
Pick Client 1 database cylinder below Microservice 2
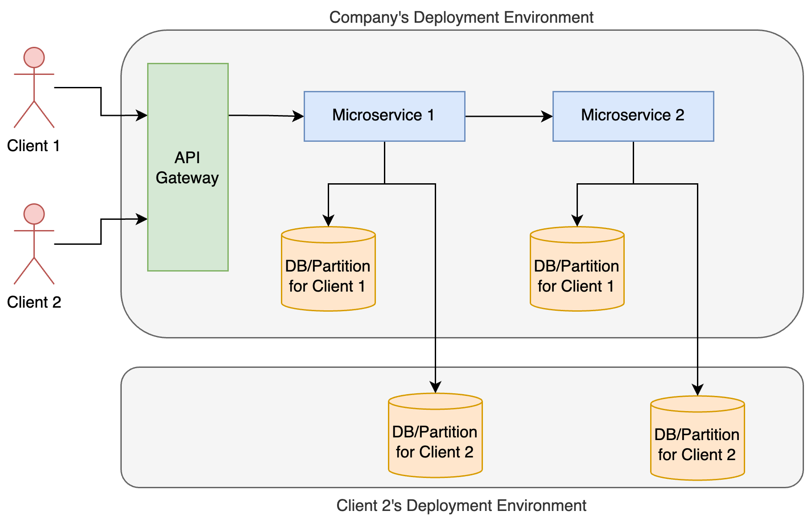pyautogui.click(x=577, y=269)
